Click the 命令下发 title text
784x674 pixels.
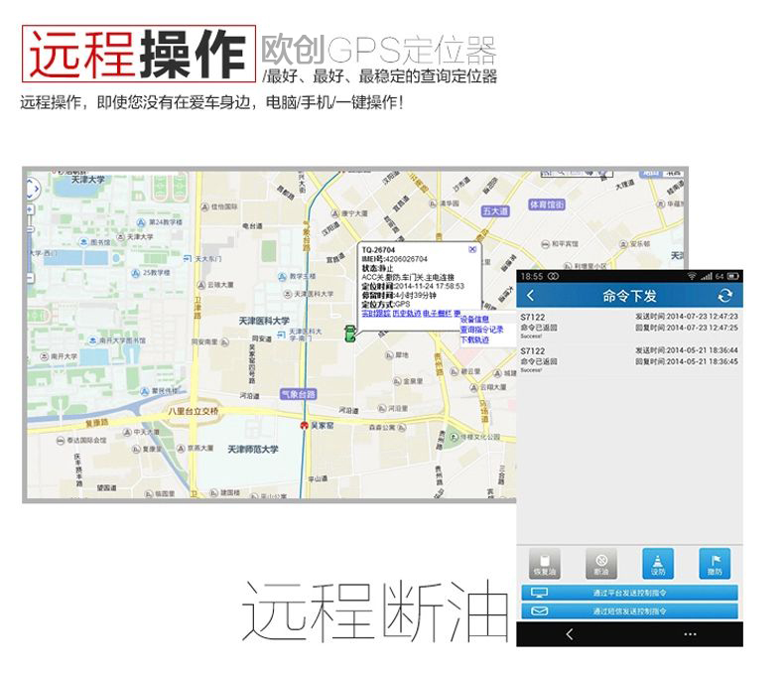629,296
